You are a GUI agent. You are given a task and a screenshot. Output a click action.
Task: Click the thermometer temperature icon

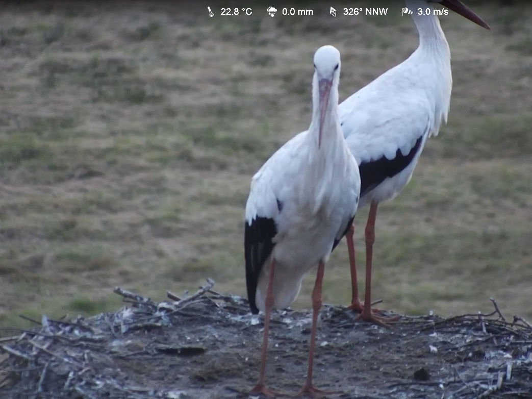(x=211, y=12)
